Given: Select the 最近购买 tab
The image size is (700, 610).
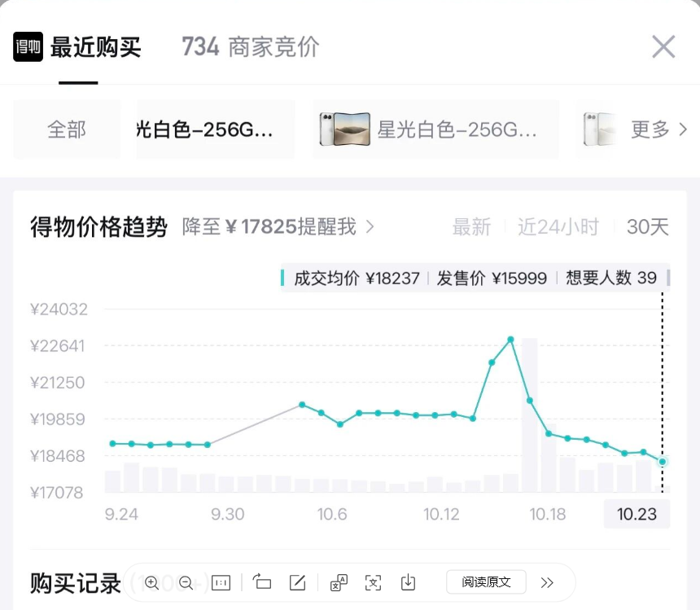Looking at the screenshot, I should pos(95,47).
